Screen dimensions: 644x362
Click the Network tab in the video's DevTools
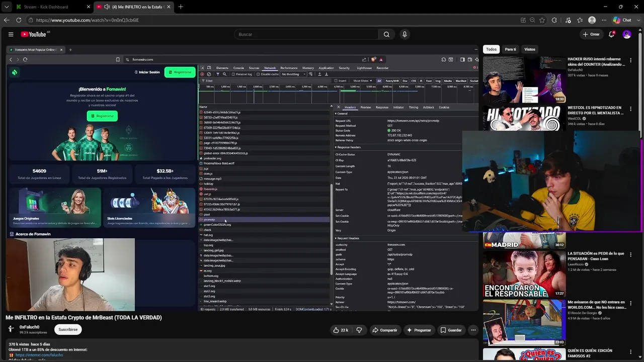[270, 68]
